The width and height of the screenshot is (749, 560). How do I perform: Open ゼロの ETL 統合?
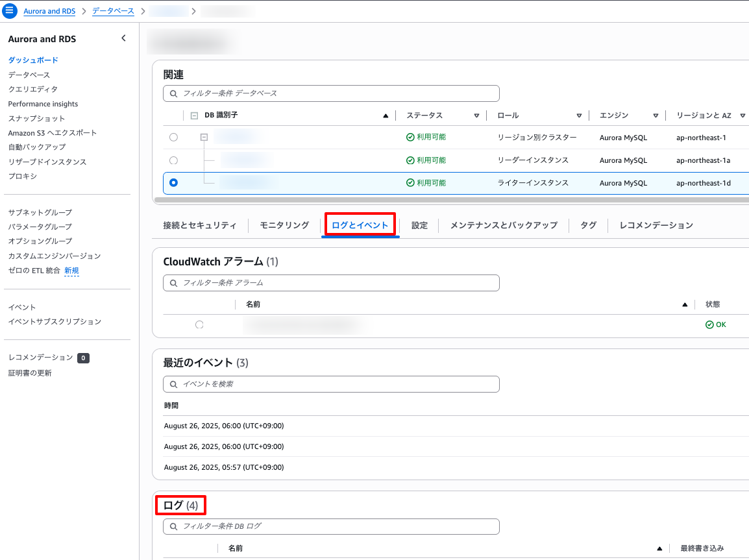coord(34,271)
